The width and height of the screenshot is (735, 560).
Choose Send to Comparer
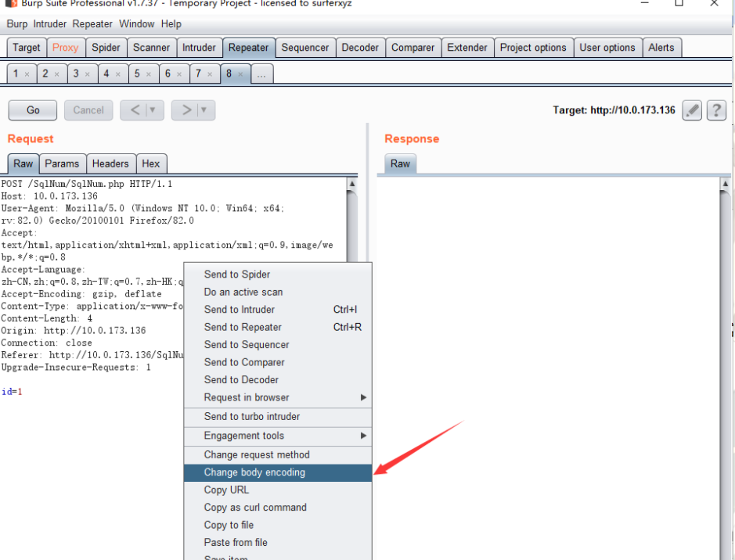pyautogui.click(x=278, y=362)
